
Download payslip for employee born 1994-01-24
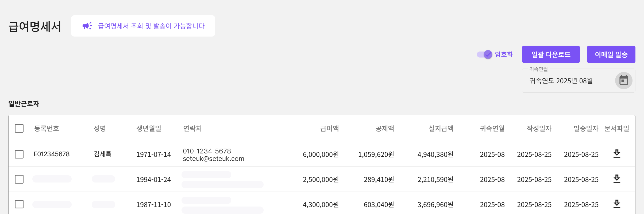(x=617, y=179)
